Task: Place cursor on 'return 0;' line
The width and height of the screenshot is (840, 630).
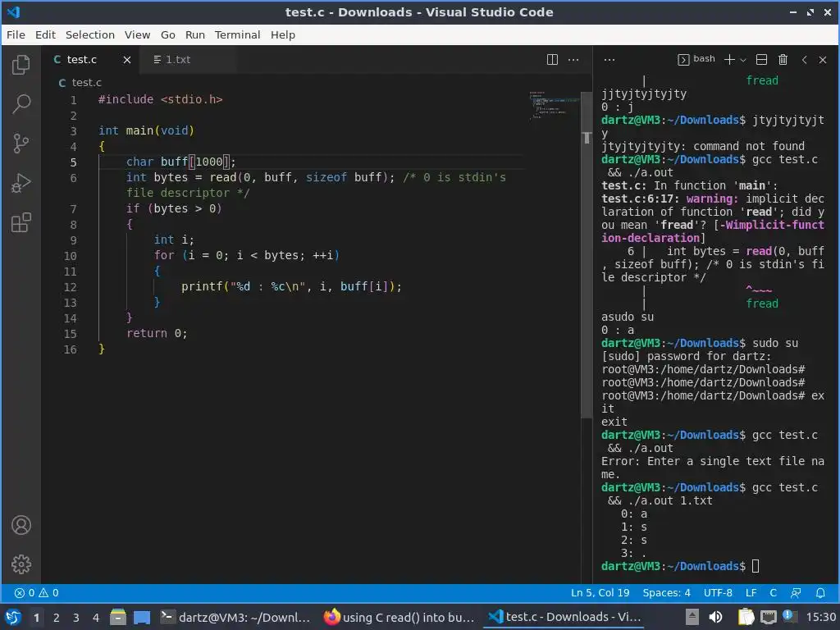Action: [x=157, y=333]
